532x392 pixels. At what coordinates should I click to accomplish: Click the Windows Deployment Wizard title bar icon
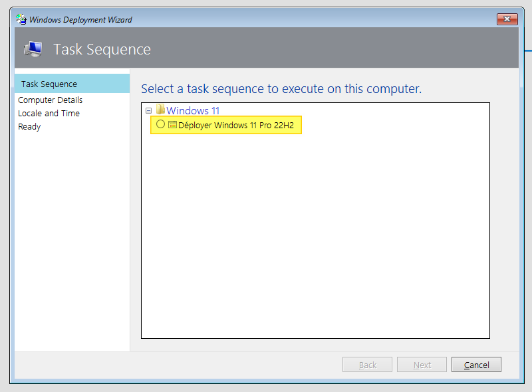click(21, 19)
